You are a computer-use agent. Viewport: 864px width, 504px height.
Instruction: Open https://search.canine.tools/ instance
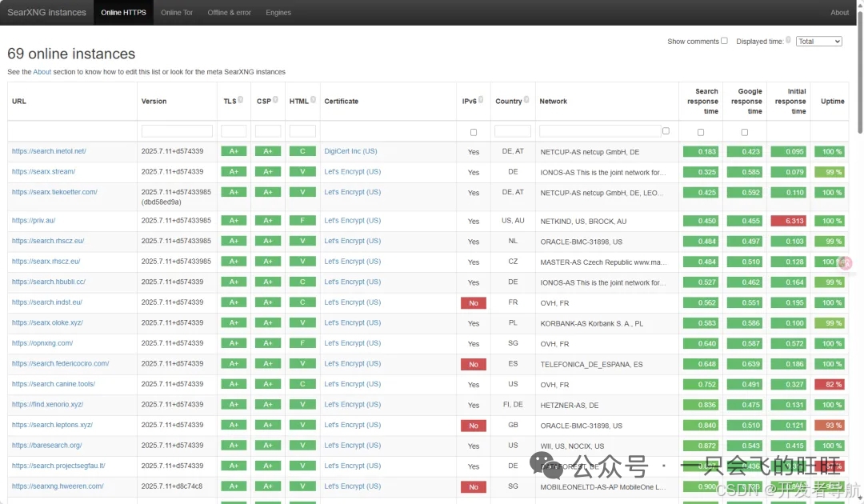[x=54, y=383]
